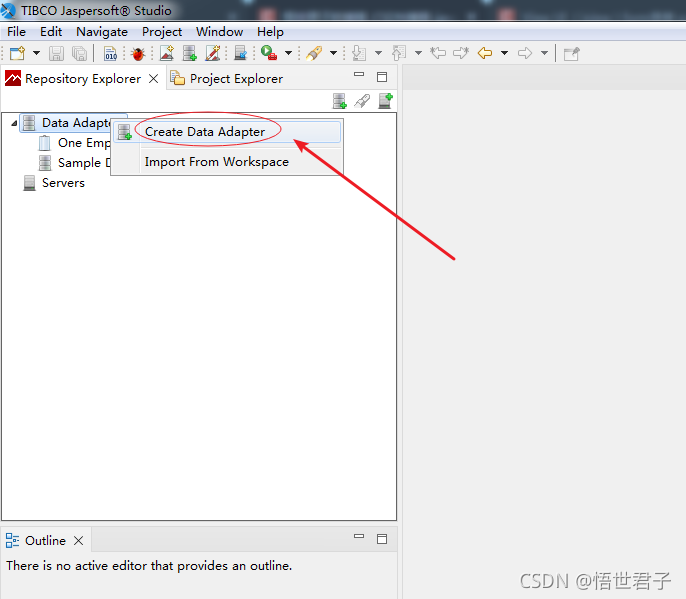Click the Save disk icon
This screenshot has height=599, width=686.
56,53
